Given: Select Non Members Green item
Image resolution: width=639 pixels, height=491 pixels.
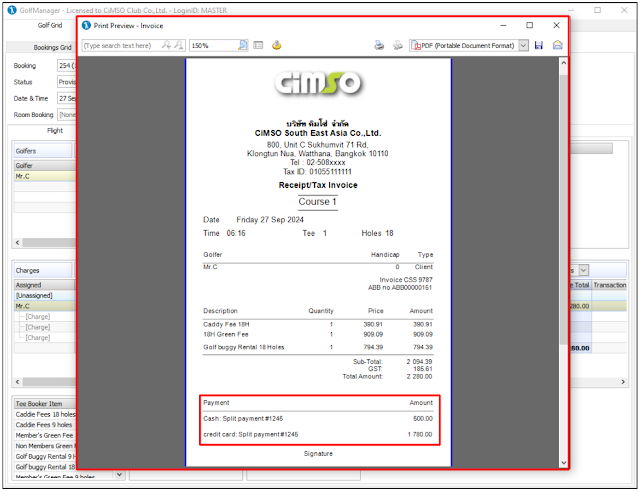Looking at the screenshot, I should [x=45, y=446].
